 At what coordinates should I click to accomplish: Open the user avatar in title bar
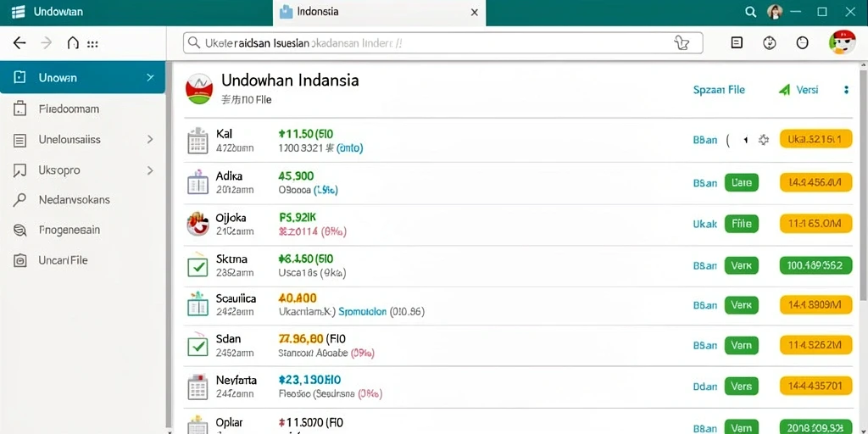(x=775, y=12)
